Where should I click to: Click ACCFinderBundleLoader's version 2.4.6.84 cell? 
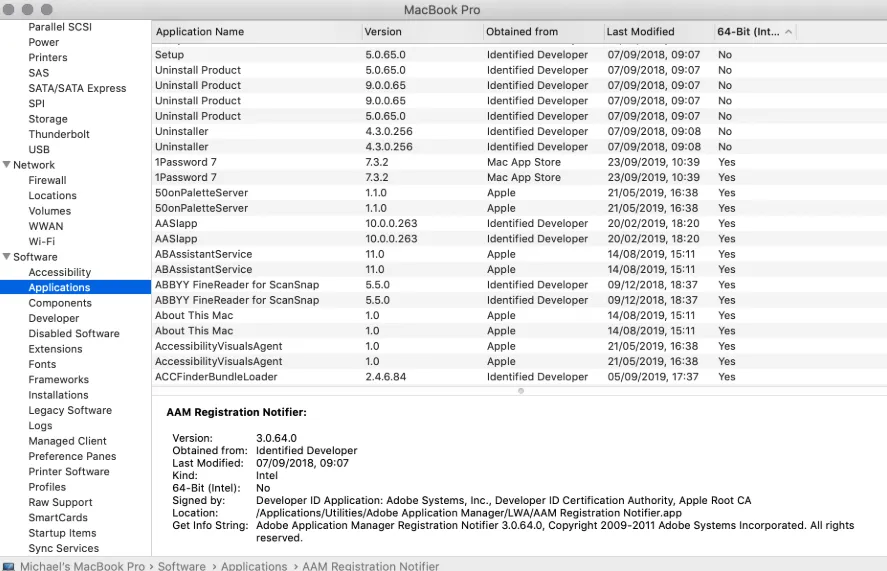pyautogui.click(x=385, y=376)
